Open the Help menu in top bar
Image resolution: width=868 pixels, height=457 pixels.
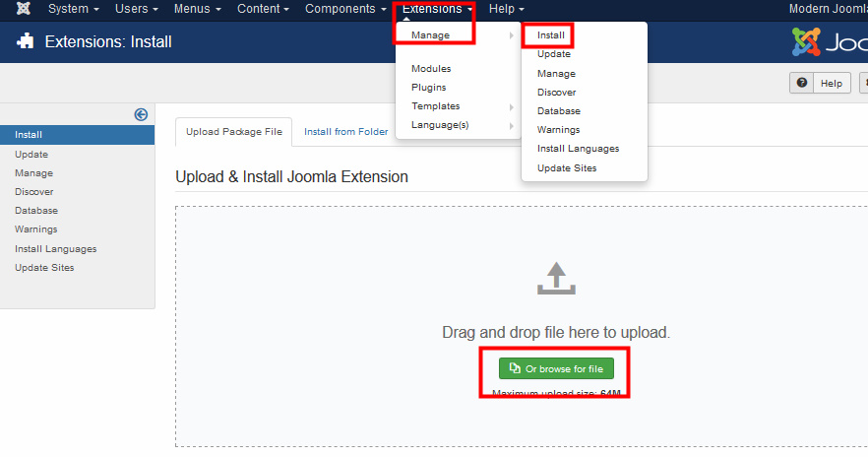pyautogui.click(x=506, y=9)
